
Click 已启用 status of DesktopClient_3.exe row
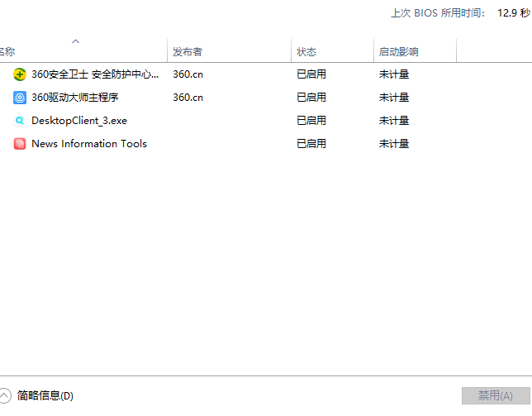(311, 121)
